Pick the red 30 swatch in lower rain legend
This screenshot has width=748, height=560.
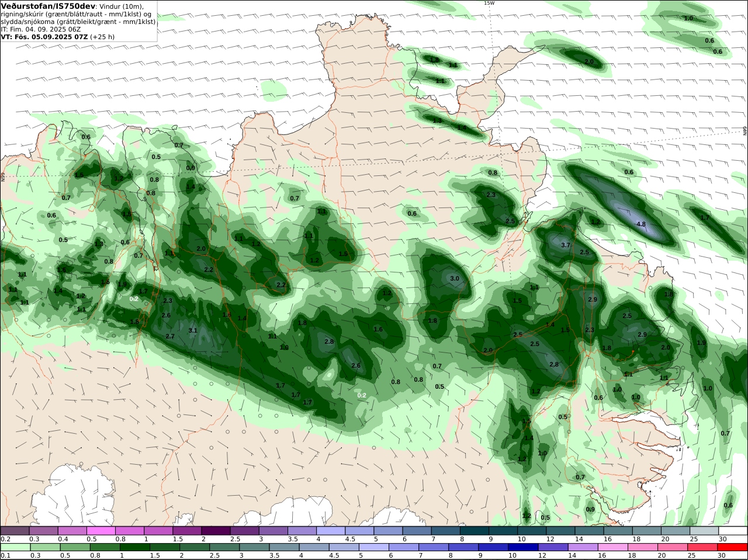tap(733, 547)
